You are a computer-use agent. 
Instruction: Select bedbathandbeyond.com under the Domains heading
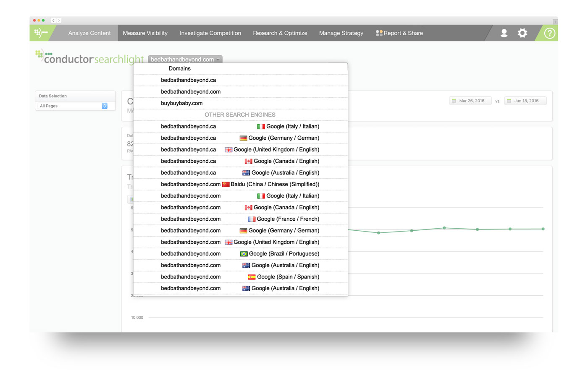[x=241, y=92]
